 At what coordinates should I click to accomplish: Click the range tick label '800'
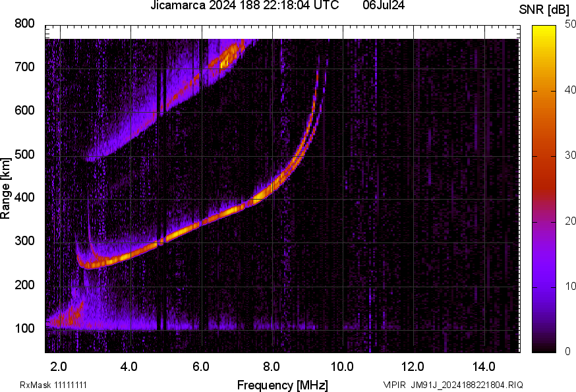pos(24,24)
